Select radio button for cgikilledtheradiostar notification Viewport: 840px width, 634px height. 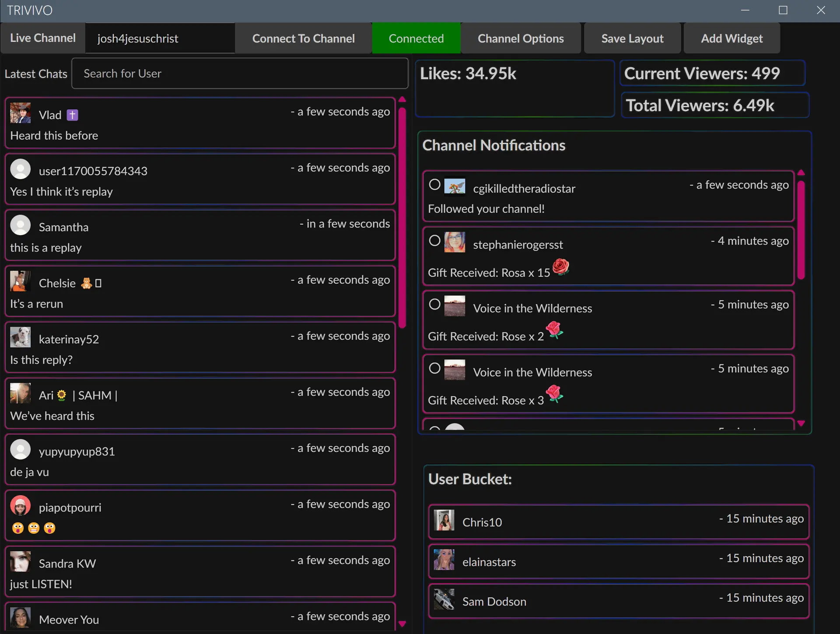(434, 184)
